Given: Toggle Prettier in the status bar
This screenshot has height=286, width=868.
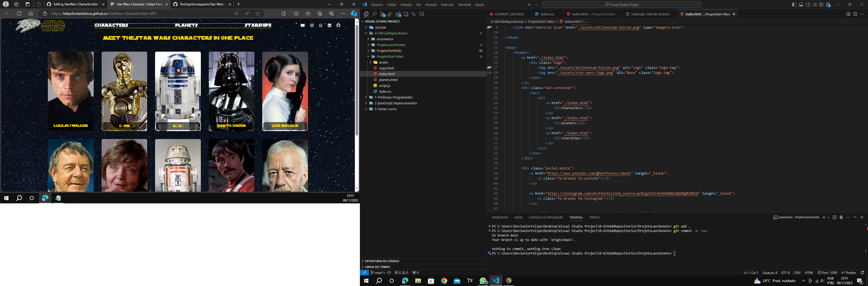Looking at the screenshot, I should [849, 272].
